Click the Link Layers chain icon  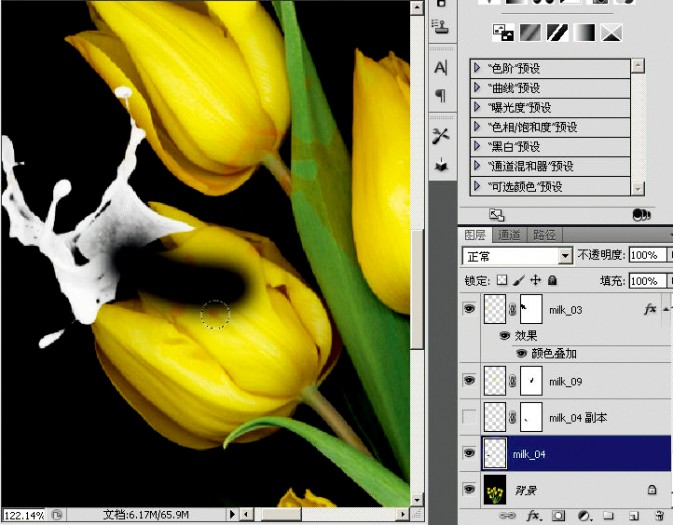[x=508, y=516]
